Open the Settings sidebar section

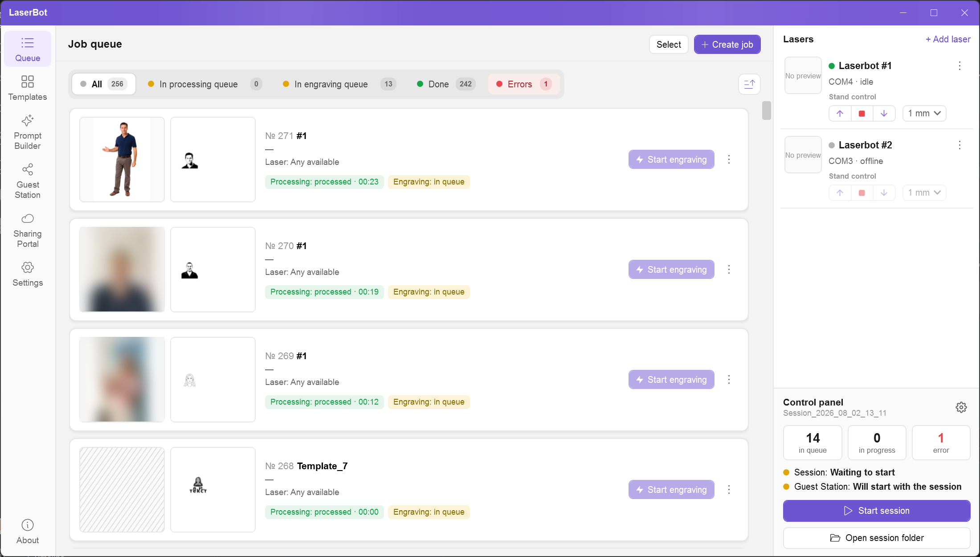(x=28, y=274)
